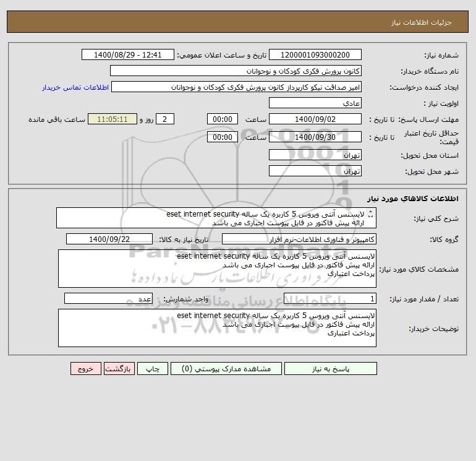Click the حداقل تاریخ اعتبار قیمت label
The height and width of the screenshot is (461, 476).
point(431,137)
